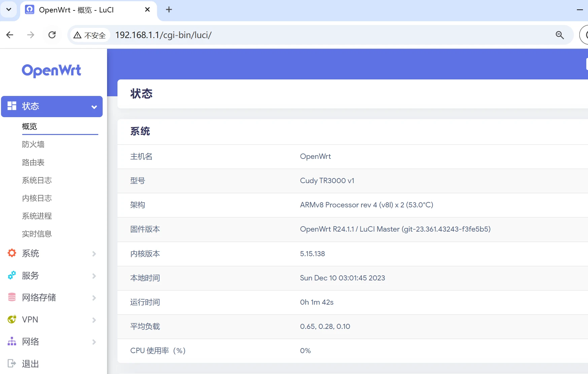Click the load average 0.65, 0.28, 0.10

coord(325,327)
